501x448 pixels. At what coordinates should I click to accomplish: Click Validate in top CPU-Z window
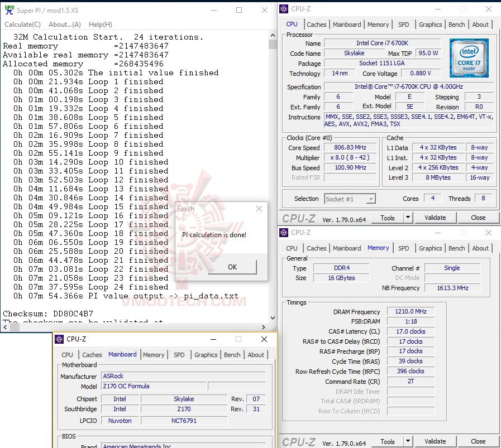(x=435, y=218)
